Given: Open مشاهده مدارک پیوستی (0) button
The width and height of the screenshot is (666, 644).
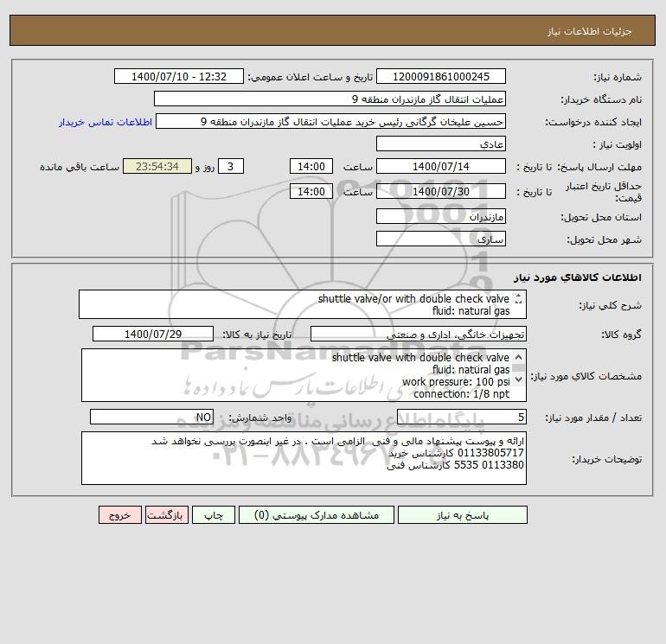Looking at the screenshot, I should tap(317, 515).
